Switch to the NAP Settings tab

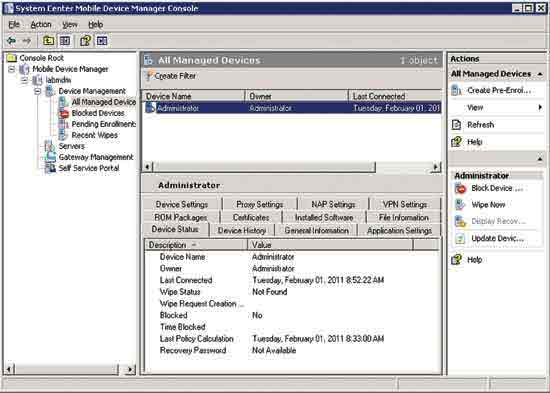333,204
